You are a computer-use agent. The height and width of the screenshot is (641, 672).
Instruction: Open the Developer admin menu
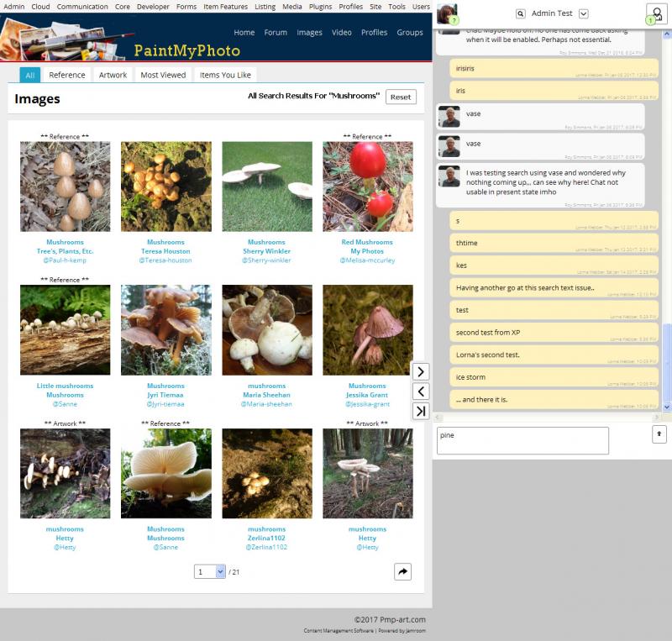pos(153,7)
